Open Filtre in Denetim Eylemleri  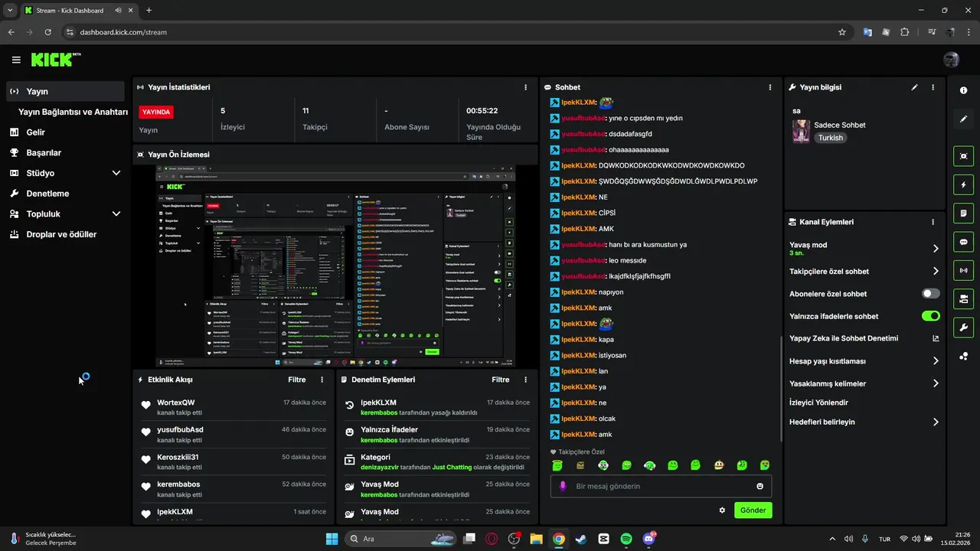(501, 380)
